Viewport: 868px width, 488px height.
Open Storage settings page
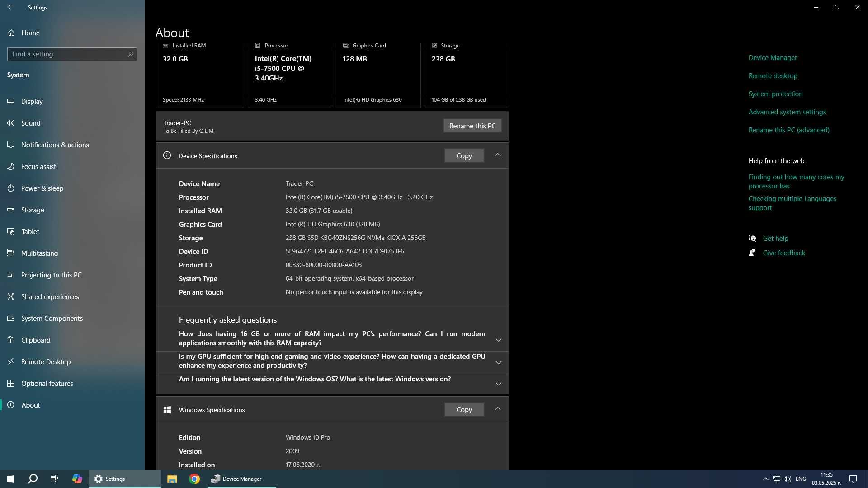tap(72, 210)
